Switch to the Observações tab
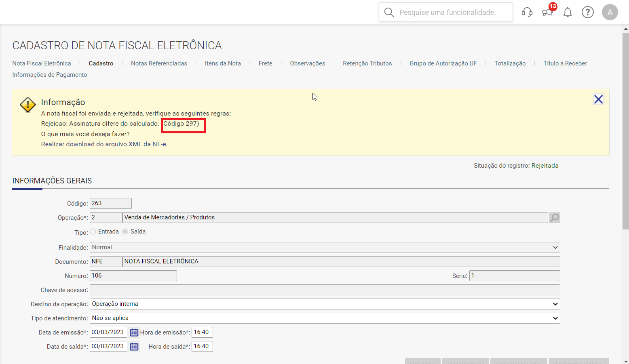The image size is (629, 364). [308, 63]
